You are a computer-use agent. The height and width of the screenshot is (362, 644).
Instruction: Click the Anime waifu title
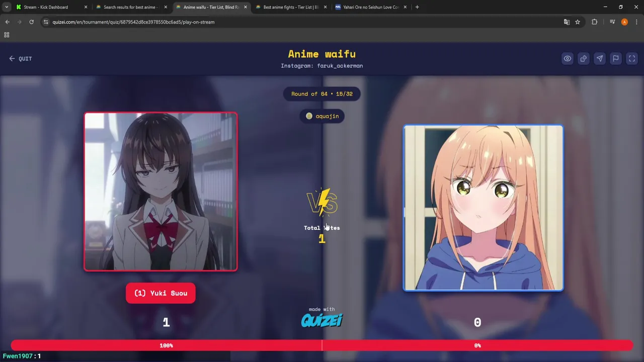click(322, 54)
